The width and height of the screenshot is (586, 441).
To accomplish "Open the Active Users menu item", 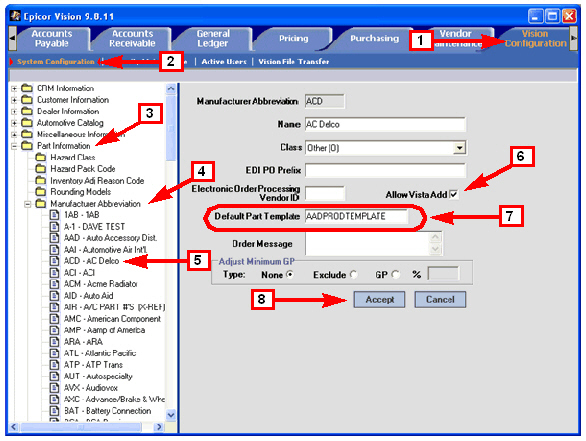I will 224,62.
